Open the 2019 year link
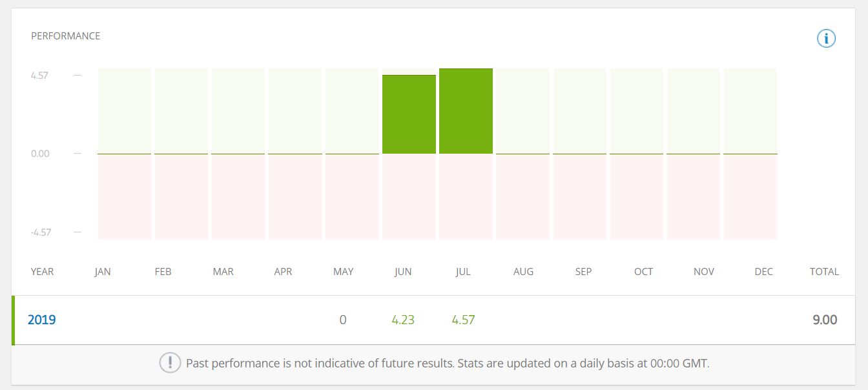868x390 pixels. [x=42, y=320]
